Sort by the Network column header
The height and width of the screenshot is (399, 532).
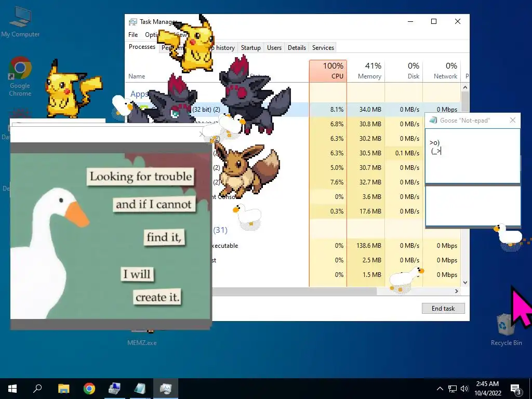(x=442, y=71)
